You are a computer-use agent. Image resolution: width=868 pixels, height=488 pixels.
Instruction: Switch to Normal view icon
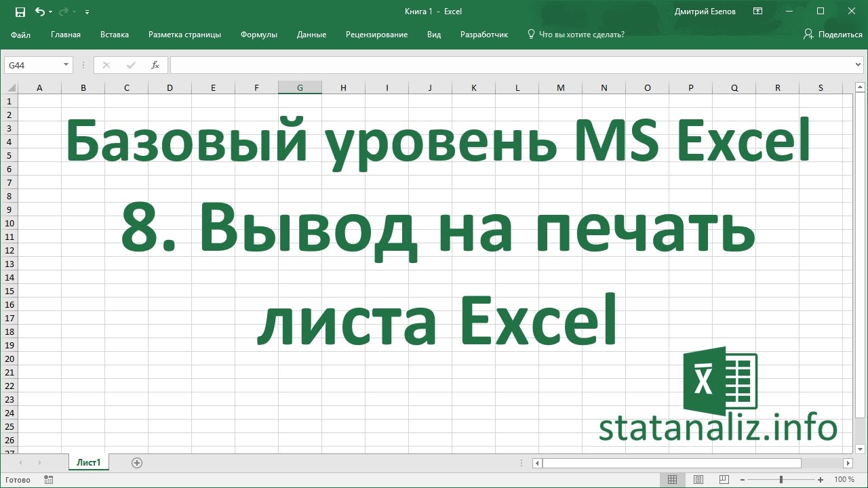click(672, 479)
